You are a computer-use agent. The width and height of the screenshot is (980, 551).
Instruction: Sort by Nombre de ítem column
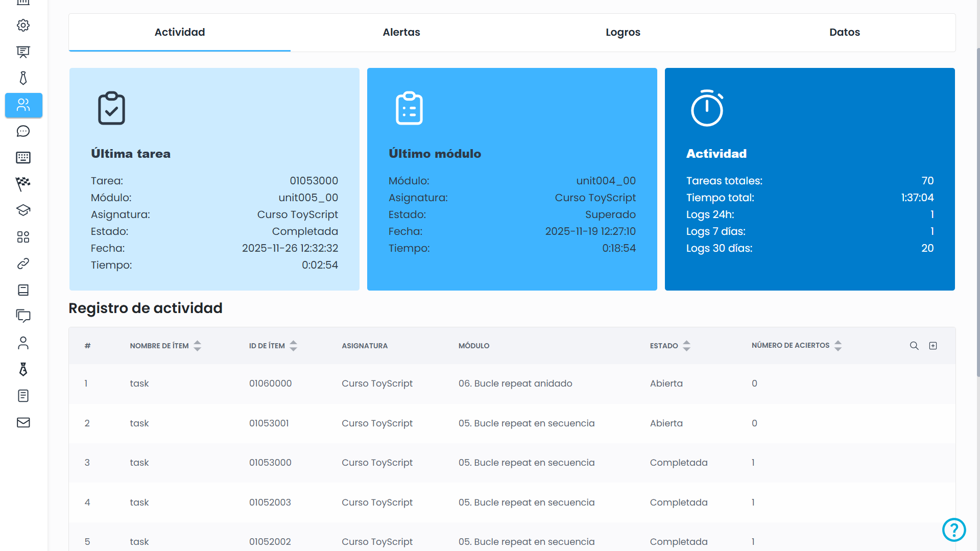197,346
